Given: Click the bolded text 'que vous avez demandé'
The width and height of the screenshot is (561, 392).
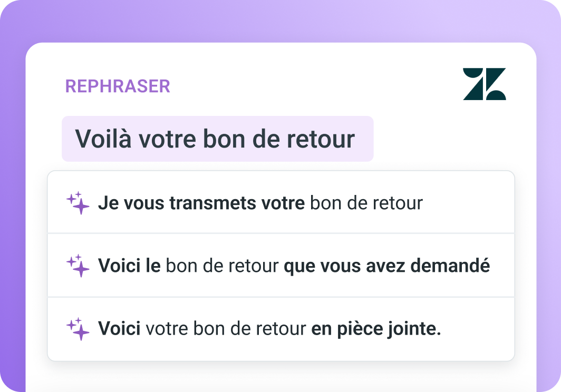Looking at the screenshot, I should (386, 266).
